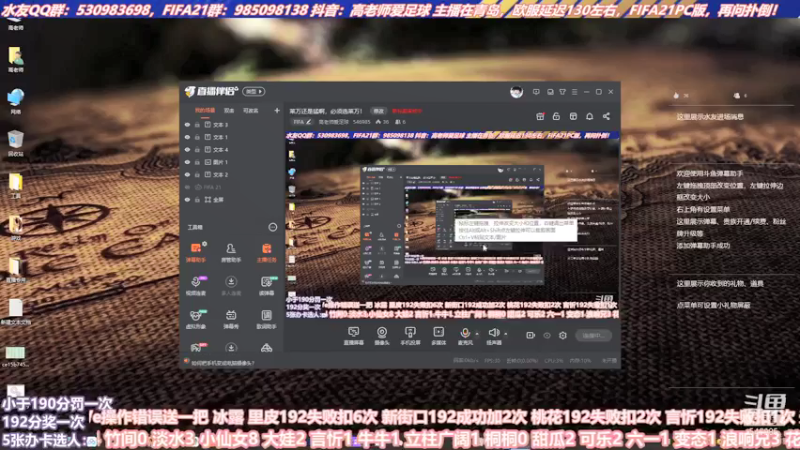The width and height of the screenshot is (800, 450).
Task: Click the user avatar in title bar
Action: [516, 92]
